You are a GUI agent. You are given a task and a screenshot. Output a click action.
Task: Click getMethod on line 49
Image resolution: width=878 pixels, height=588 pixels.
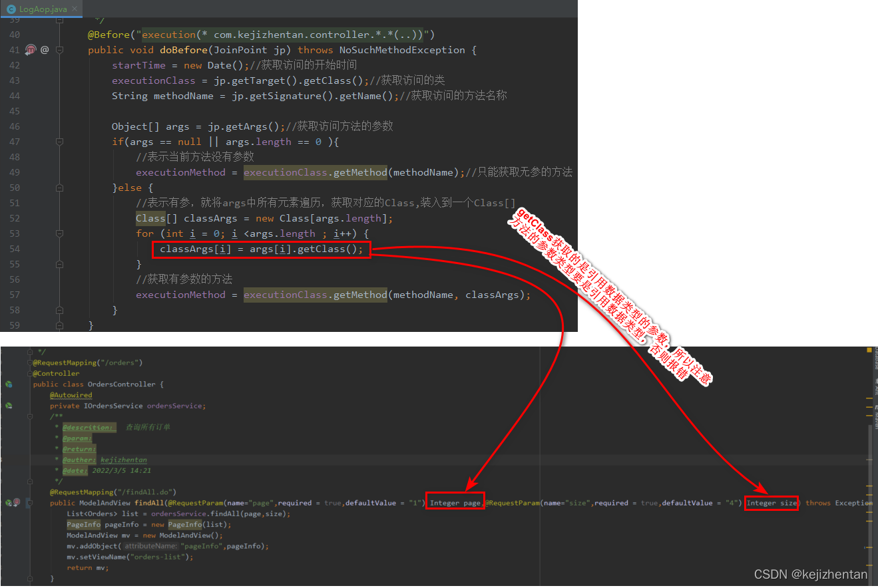[360, 172]
